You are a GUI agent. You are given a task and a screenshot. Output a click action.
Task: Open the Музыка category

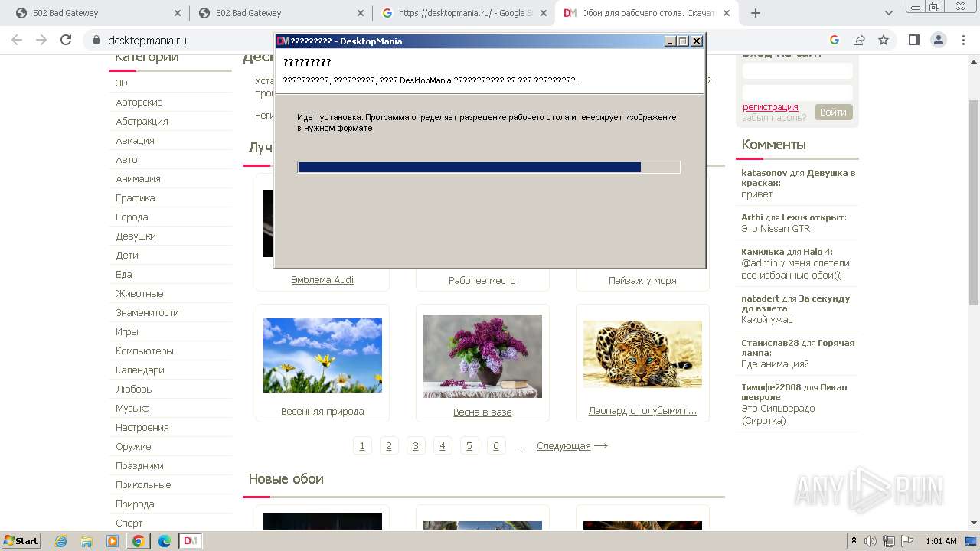point(132,408)
